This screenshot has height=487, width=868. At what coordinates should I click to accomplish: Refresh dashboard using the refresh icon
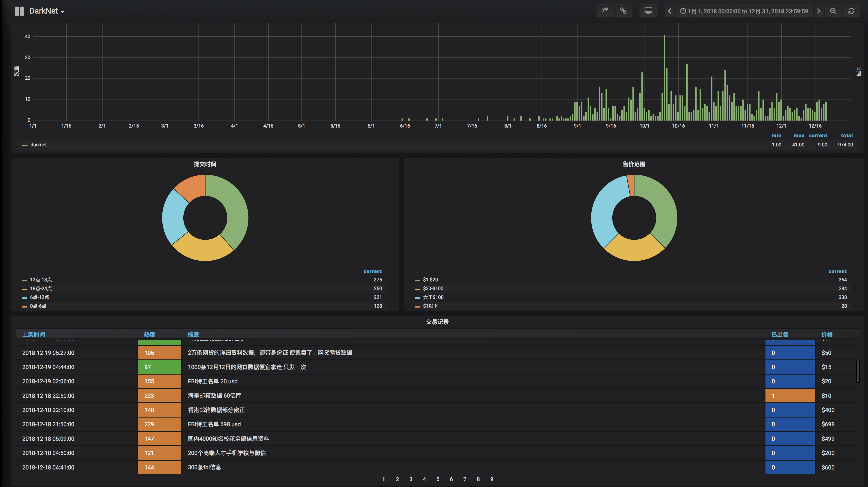pyautogui.click(x=851, y=11)
